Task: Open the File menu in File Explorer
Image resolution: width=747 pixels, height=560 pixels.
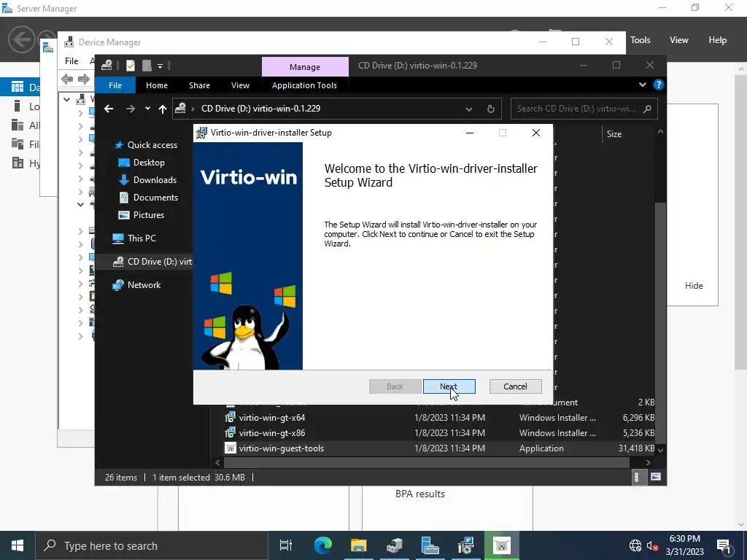Action: (115, 85)
